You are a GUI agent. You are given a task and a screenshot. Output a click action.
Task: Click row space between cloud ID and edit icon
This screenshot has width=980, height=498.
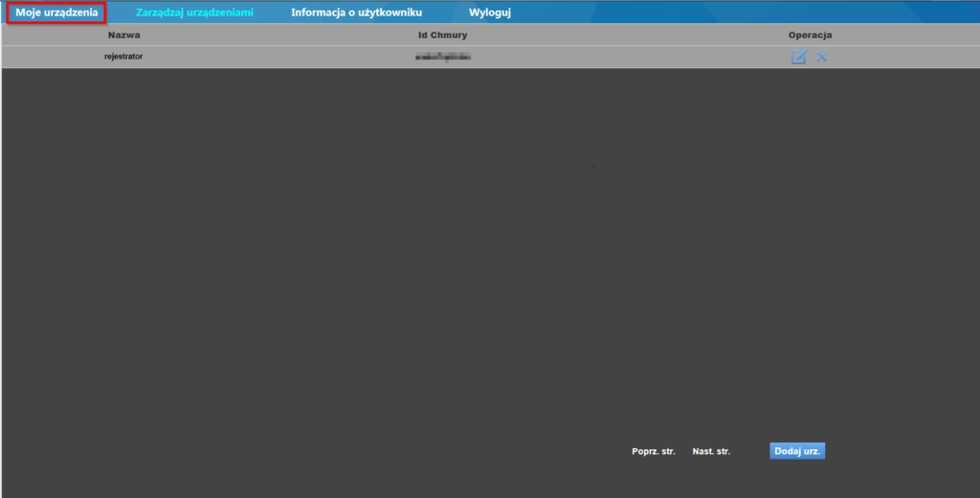point(632,57)
